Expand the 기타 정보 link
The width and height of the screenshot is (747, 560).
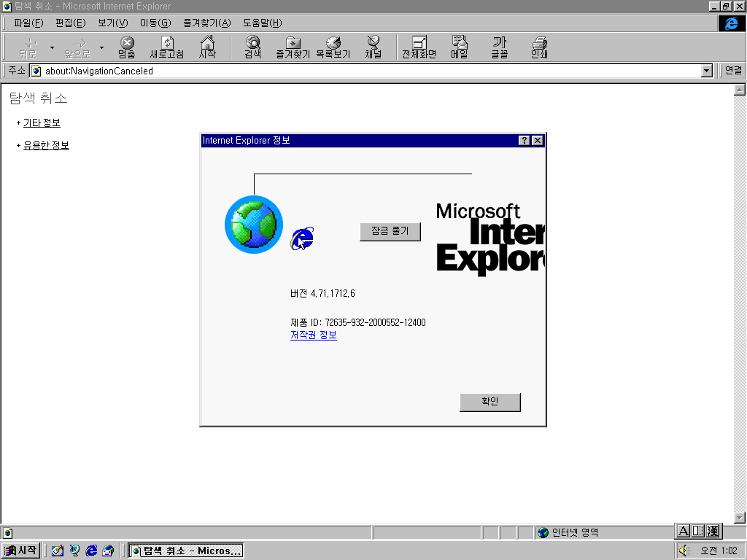click(x=42, y=122)
